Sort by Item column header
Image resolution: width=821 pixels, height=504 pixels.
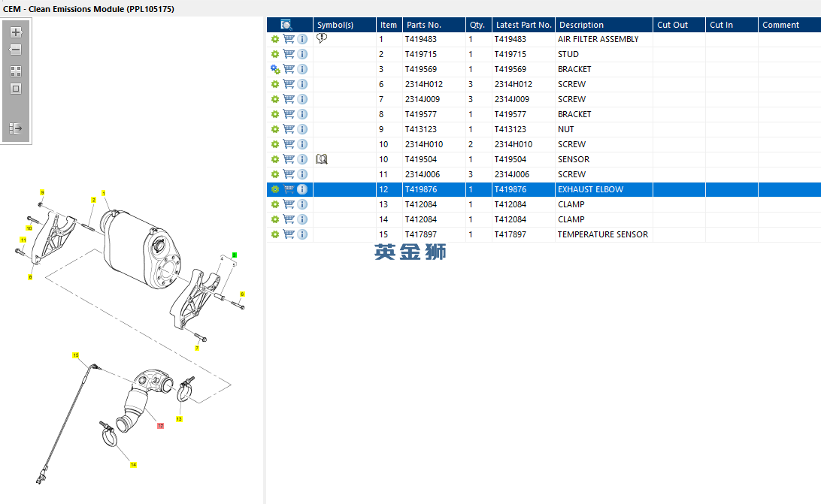coord(389,25)
